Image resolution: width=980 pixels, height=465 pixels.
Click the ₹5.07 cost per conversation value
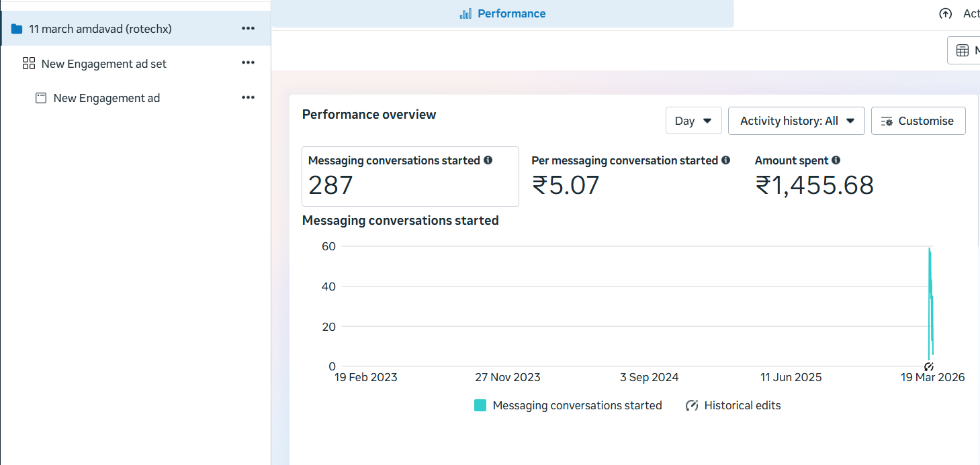pyautogui.click(x=566, y=185)
